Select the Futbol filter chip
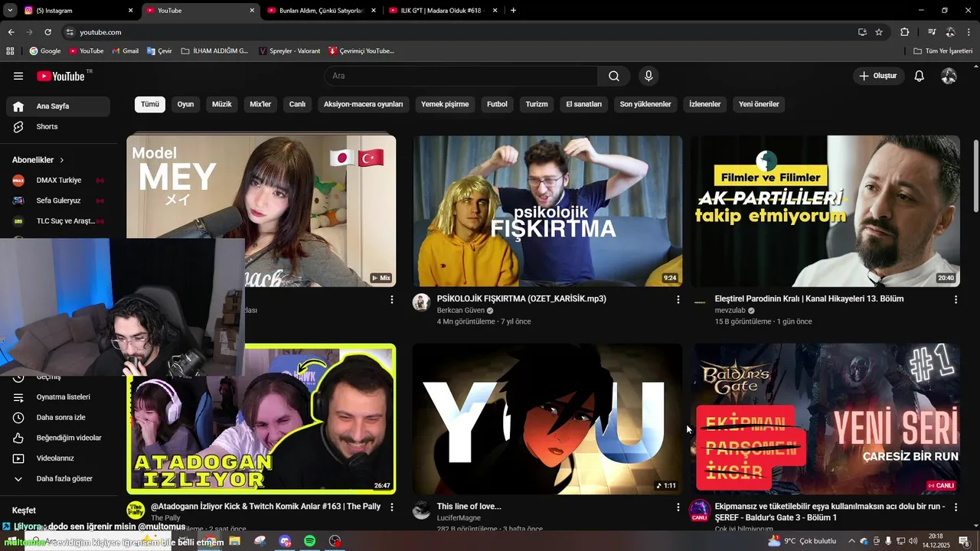 497,104
